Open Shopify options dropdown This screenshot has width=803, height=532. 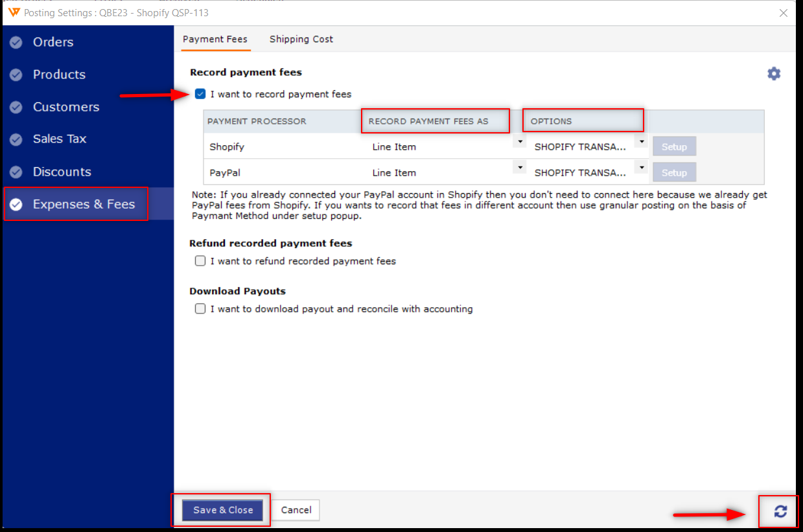641,142
